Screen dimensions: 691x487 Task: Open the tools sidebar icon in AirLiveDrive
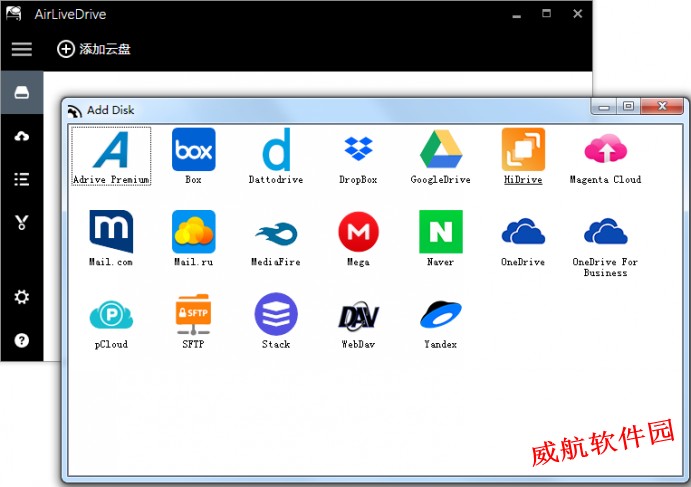[x=22, y=222]
